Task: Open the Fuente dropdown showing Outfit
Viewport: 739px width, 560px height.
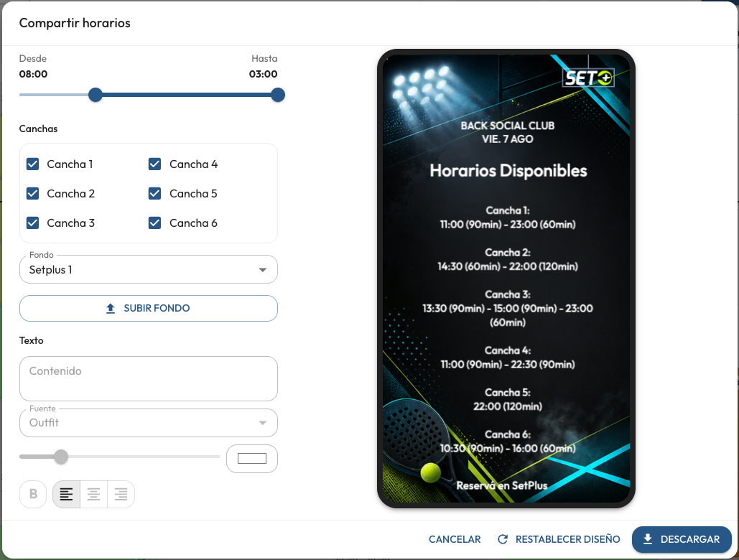Action: click(149, 423)
